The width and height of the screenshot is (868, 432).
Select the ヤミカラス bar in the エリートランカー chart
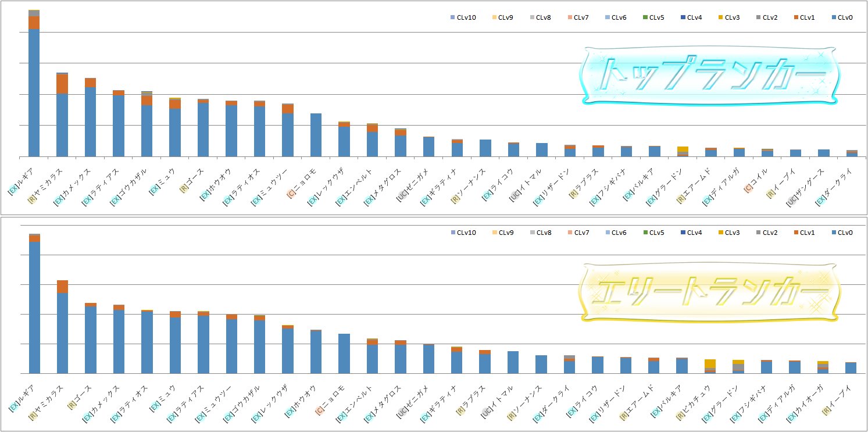(63, 327)
